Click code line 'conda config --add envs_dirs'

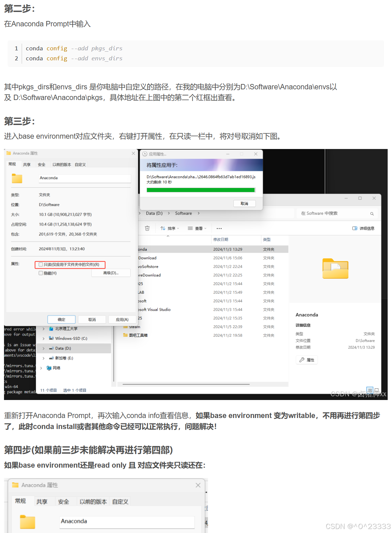coord(74,58)
